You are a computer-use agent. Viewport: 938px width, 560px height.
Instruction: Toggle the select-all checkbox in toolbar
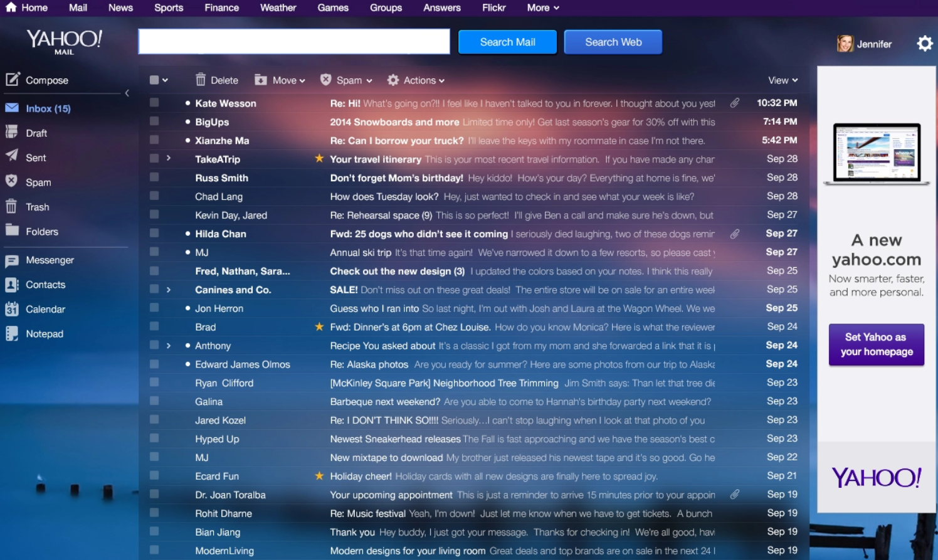[154, 80]
